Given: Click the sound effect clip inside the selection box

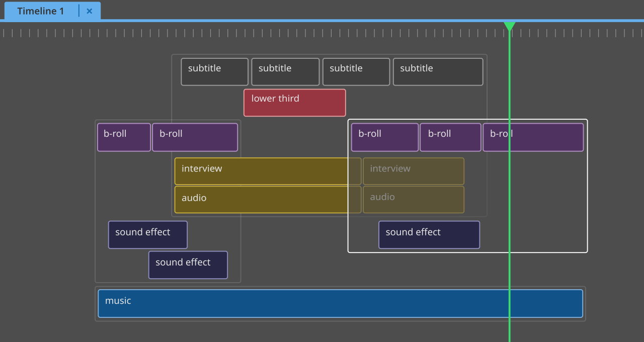Looking at the screenshot, I should 429,234.
